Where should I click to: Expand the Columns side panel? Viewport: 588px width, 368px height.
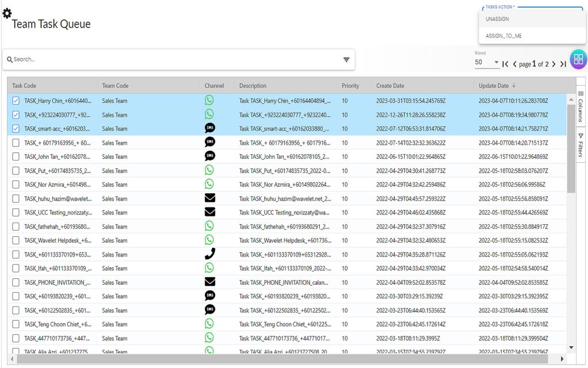[x=581, y=107]
